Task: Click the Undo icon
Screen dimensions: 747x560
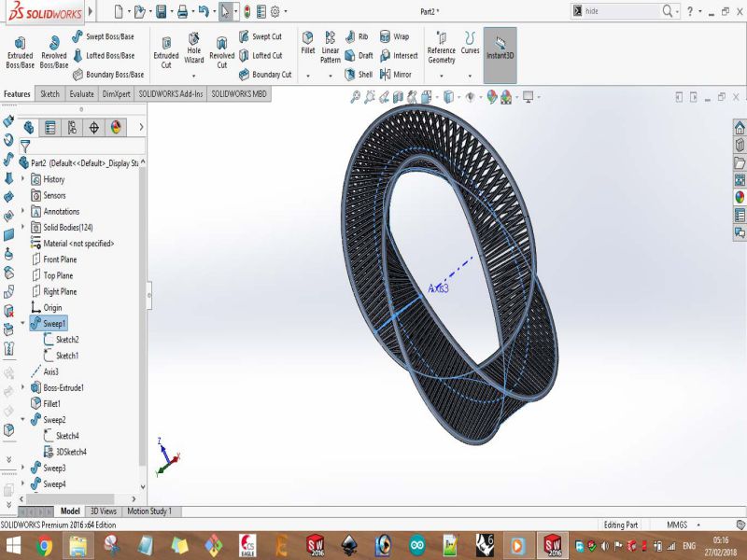Action: tap(204, 11)
